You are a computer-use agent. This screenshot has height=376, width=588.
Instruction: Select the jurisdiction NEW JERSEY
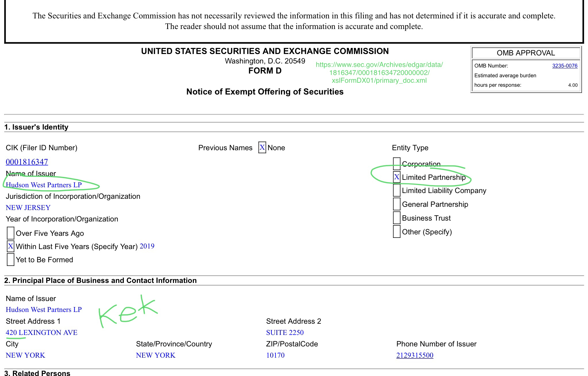[x=28, y=208]
